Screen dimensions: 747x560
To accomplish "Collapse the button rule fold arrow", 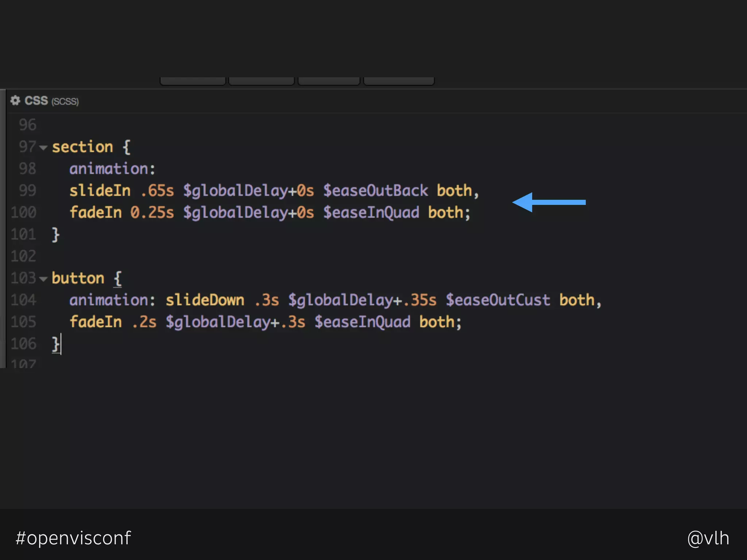I will pos(43,279).
